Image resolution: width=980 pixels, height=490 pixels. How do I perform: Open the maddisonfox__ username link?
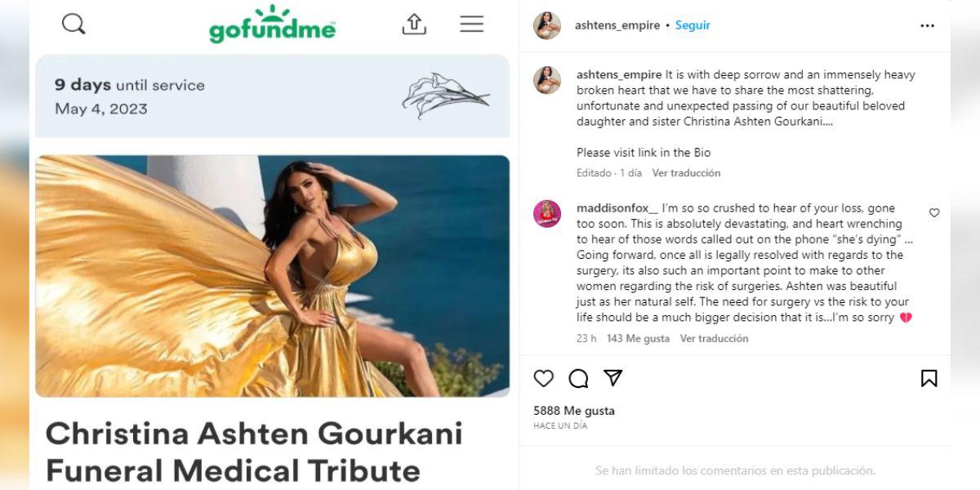tap(617, 208)
